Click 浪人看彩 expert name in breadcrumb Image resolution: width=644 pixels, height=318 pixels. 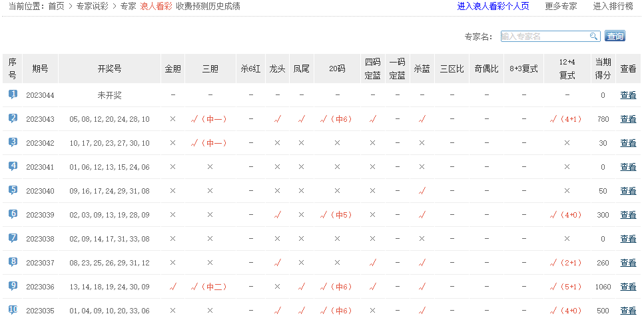tap(156, 6)
